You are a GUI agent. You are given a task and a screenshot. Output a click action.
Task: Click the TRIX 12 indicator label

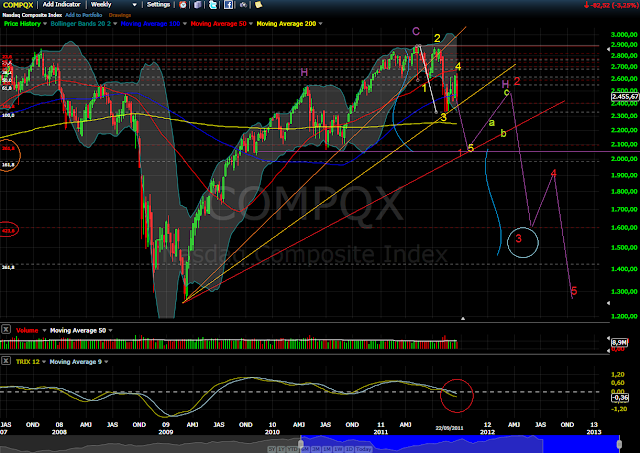tap(27, 362)
